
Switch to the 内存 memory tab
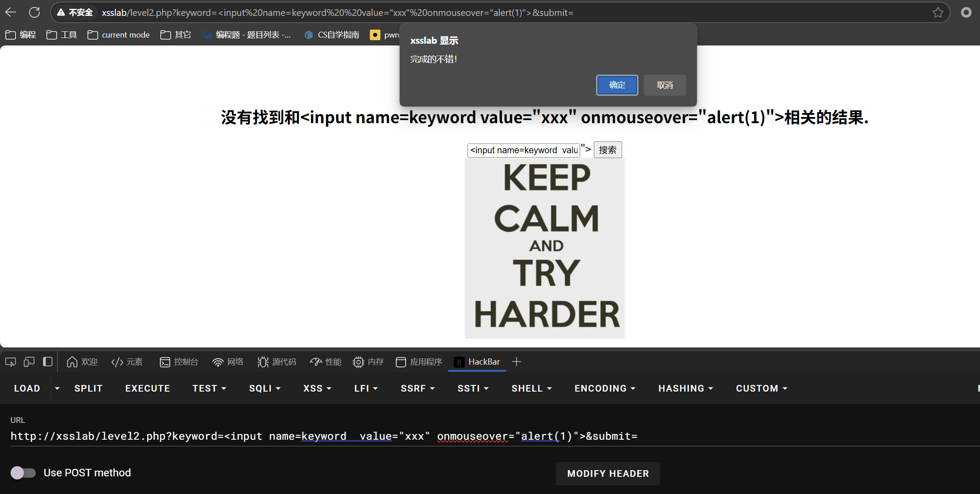click(368, 362)
